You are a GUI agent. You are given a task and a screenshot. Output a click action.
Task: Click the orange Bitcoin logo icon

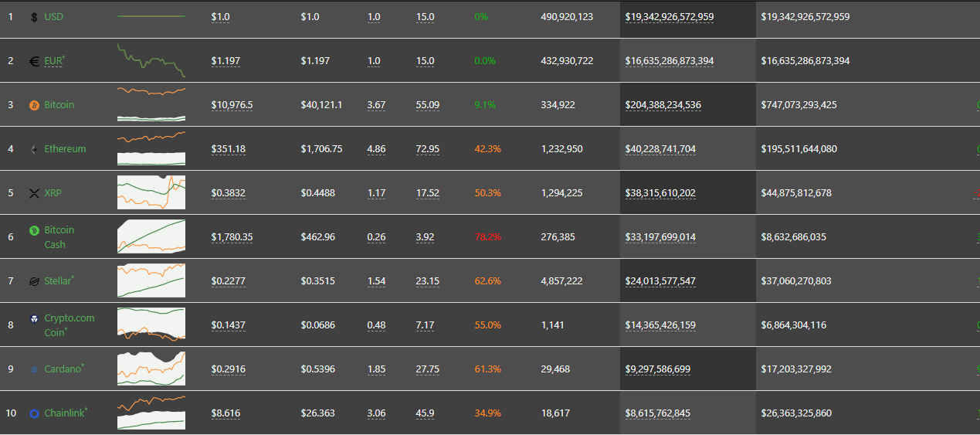click(x=34, y=105)
